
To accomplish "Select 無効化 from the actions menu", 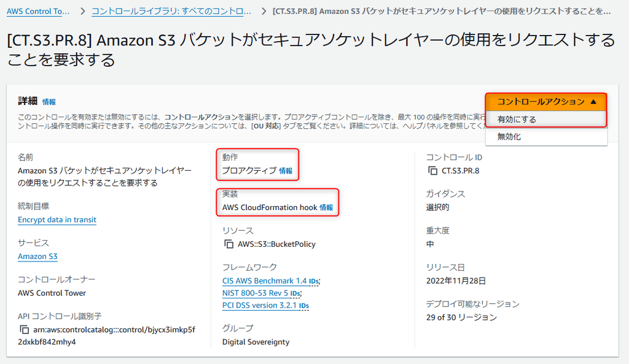I will 546,137.
